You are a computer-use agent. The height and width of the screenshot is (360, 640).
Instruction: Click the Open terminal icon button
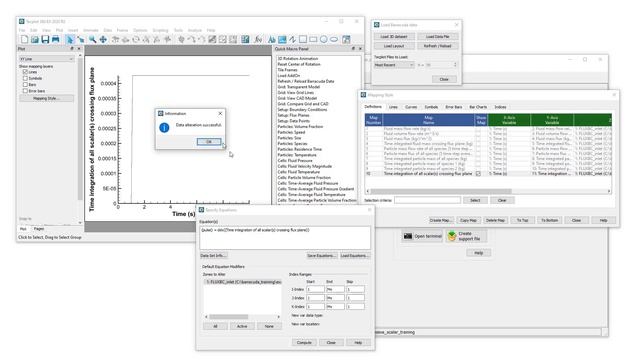coord(422,236)
